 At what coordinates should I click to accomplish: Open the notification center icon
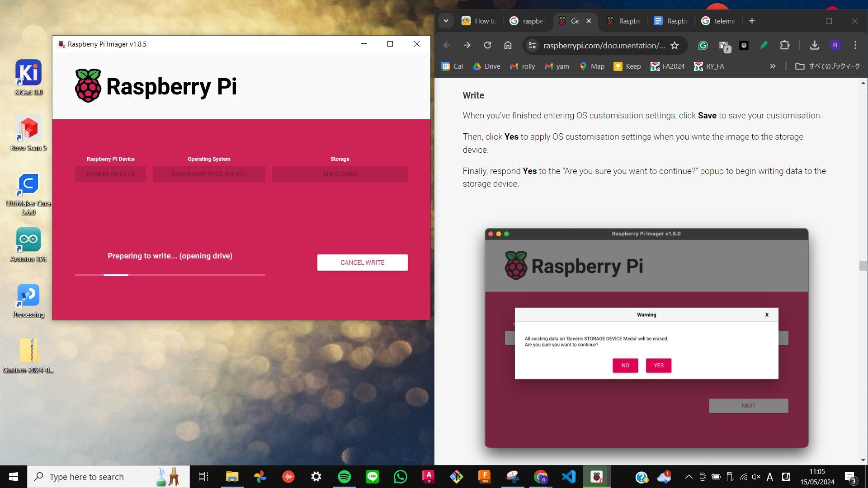850,477
